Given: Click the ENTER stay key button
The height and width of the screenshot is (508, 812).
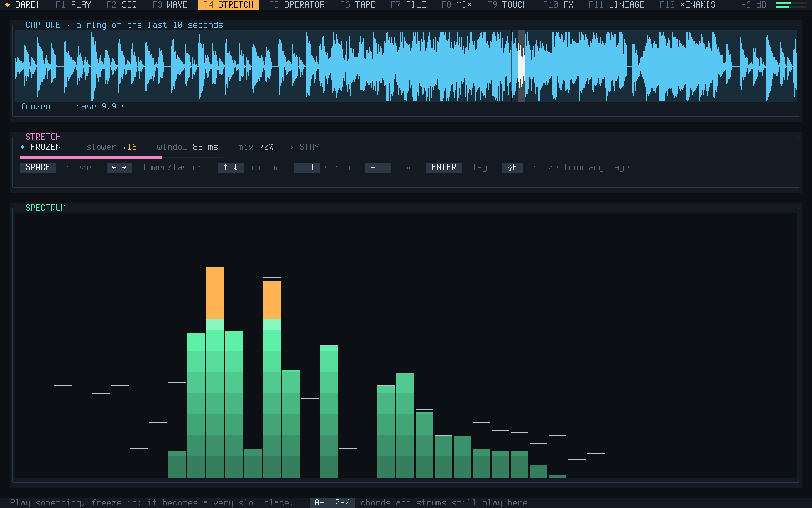Looking at the screenshot, I should pyautogui.click(x=444, y=168).
